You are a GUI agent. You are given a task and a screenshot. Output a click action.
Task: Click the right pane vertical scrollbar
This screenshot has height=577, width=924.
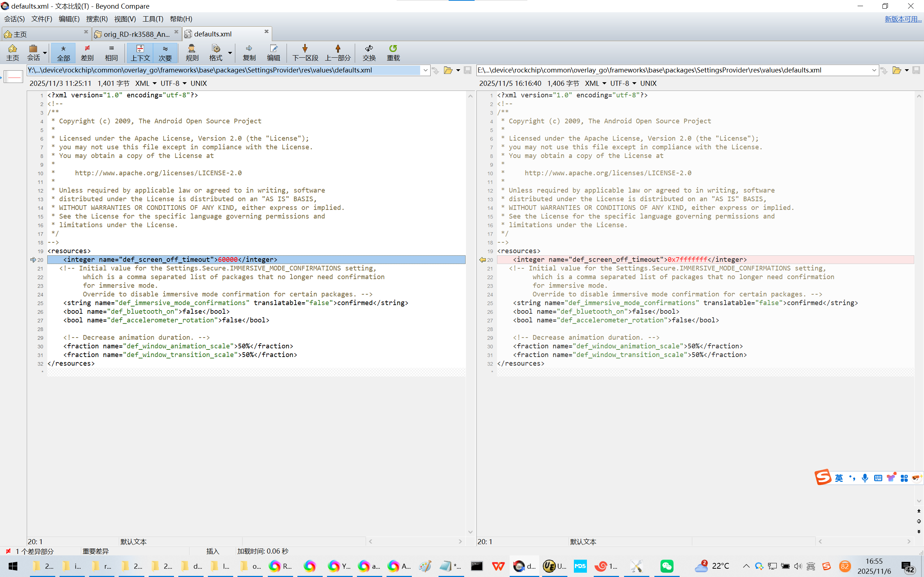click(919, 298)
